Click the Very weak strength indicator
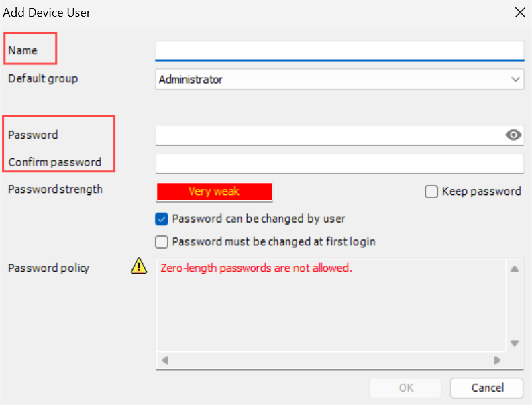The height and width of the screenshot is (405, 532). pos(215,192)
